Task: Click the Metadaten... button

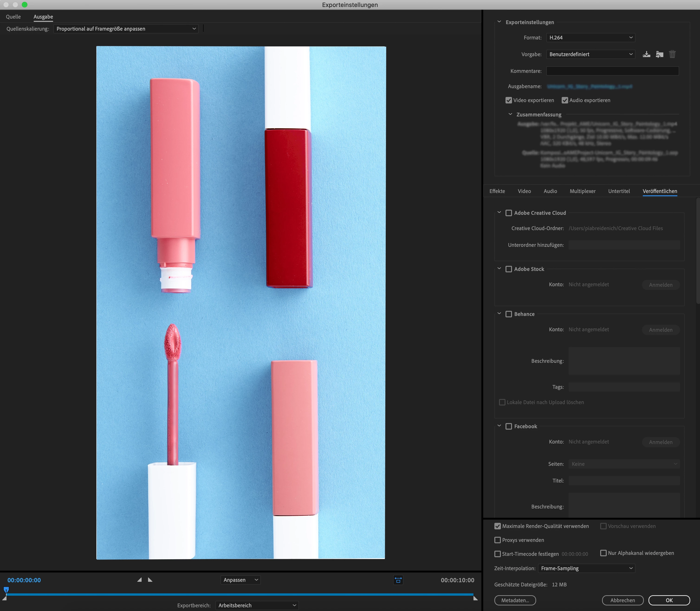Action: (x=515, y=600)
